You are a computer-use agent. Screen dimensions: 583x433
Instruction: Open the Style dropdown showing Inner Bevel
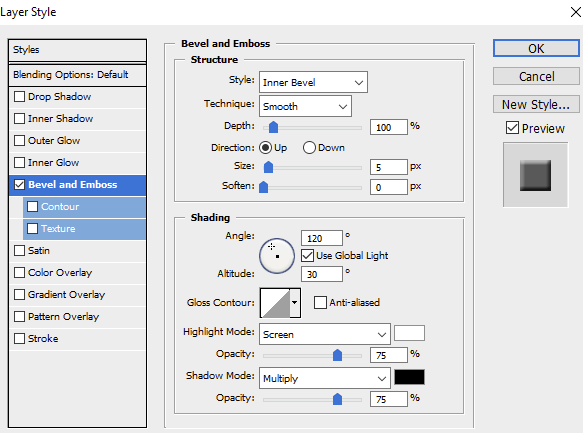tap(313, 82)
